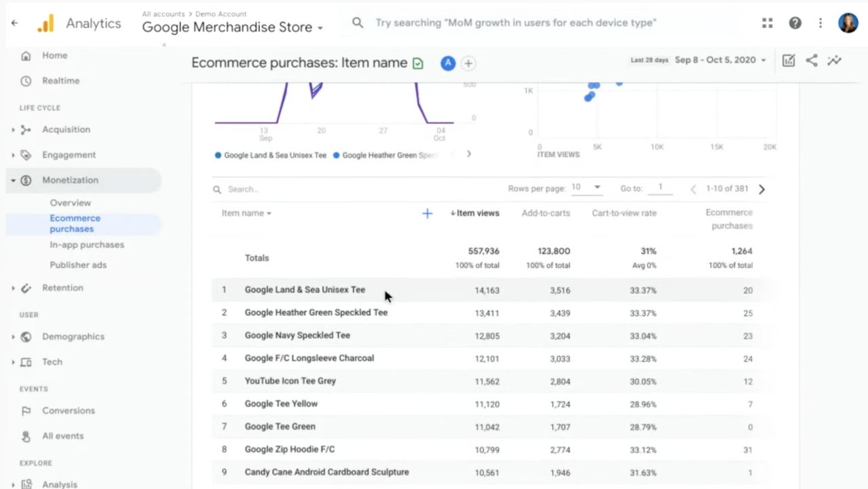Open the user profile avatar
868x489 pixels.
click(x=848, y=23)
